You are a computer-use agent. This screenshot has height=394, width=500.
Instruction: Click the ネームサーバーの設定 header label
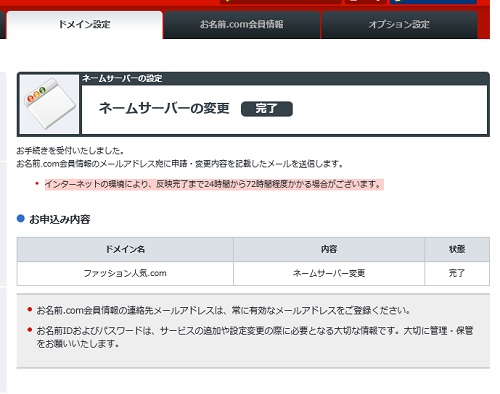click(122, 79)
